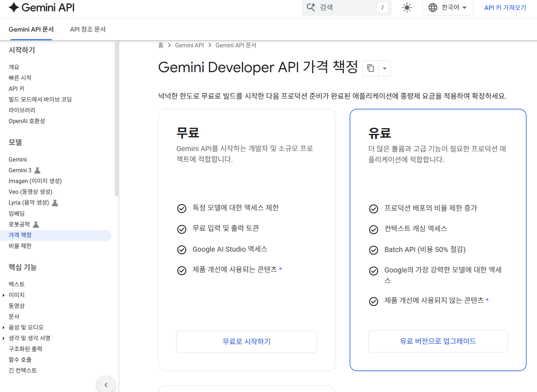Open 비율 제한 sidebar item
The image size is (537, 392).
point(20,246)
